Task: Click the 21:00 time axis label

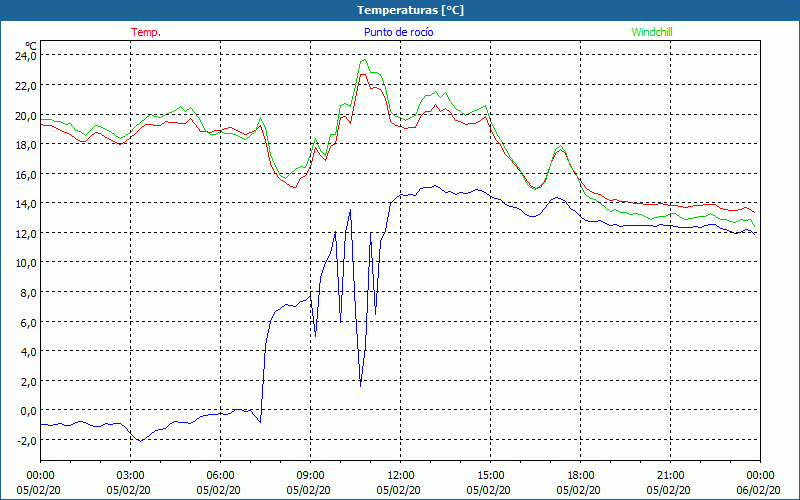Action: 670,476
